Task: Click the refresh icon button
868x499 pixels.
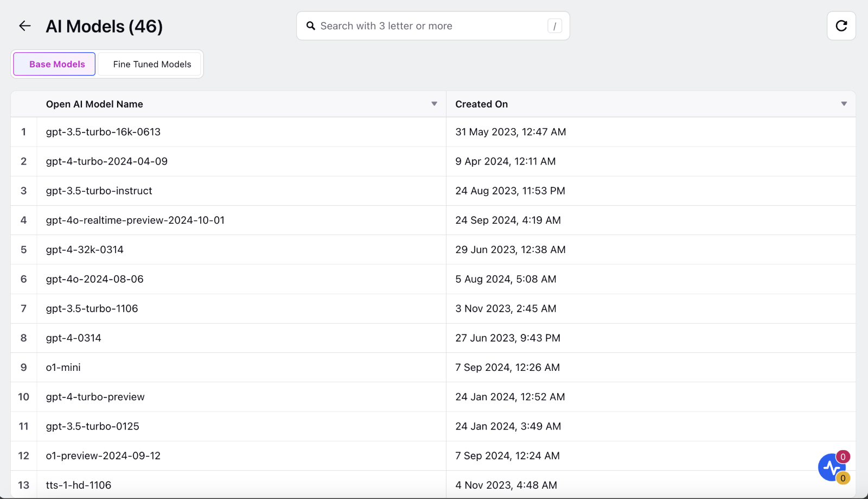Action: 841,26
